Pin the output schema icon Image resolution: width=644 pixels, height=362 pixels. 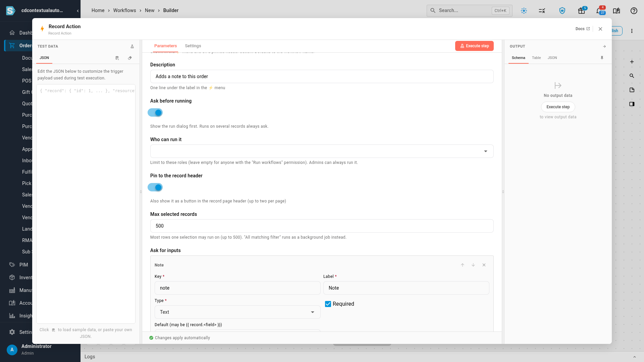[602, 58]
